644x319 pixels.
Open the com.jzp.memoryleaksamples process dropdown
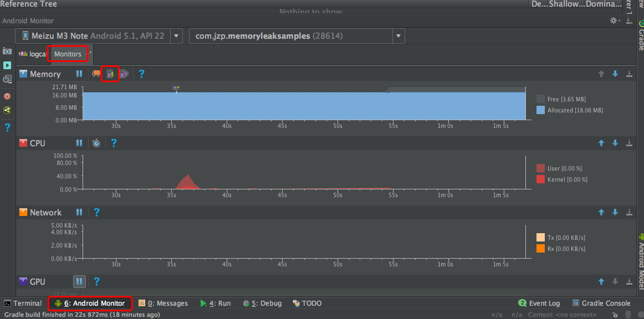pos(398,35)
